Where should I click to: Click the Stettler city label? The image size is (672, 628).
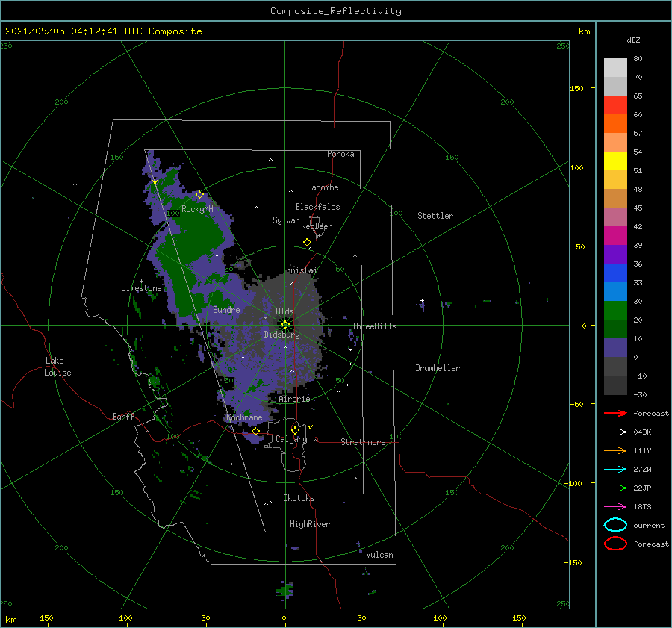(x=435, y=216)
